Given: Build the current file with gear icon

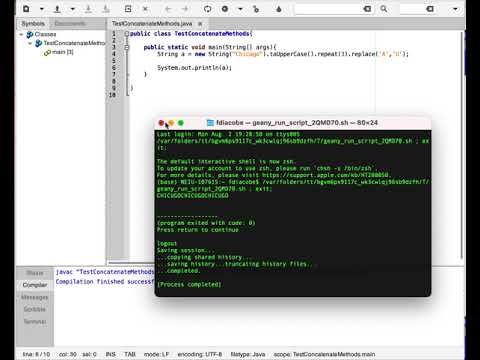Looking at the screenshot, I should (x=225, y=9).
